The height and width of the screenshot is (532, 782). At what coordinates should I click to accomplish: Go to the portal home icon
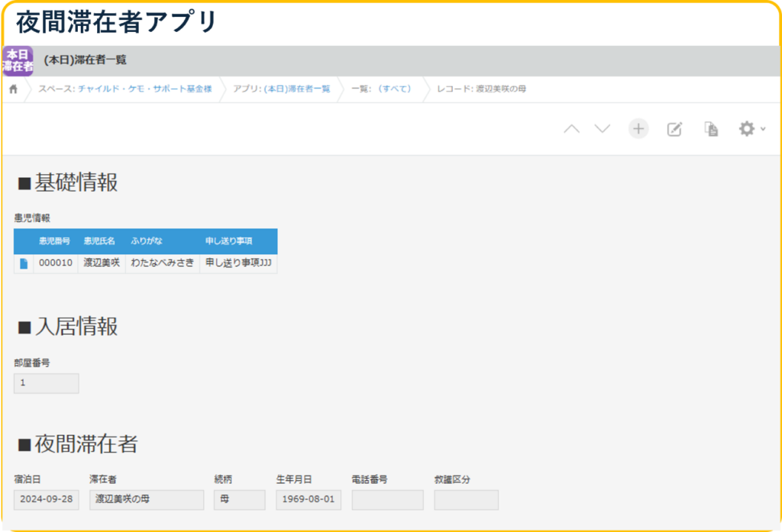click(x=14, y=89)
